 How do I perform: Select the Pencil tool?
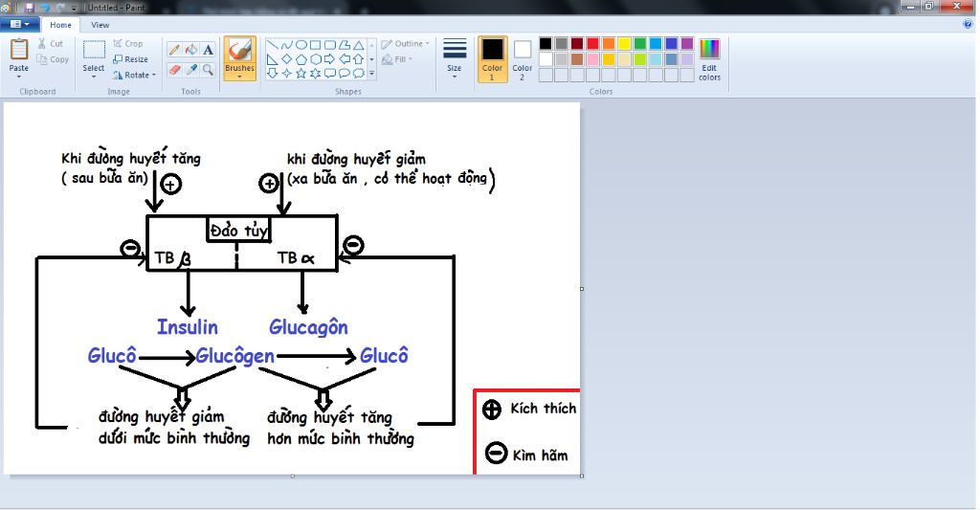(x=175, y=50)
